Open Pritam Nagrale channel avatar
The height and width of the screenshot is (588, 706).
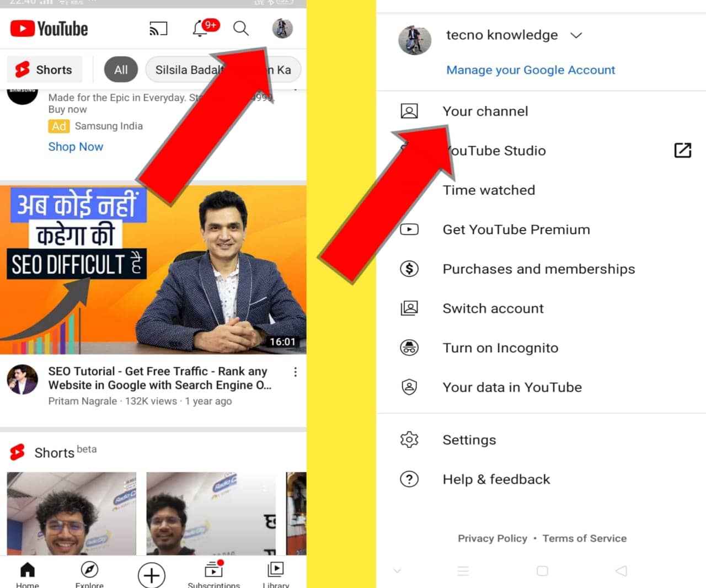[23, 379]
